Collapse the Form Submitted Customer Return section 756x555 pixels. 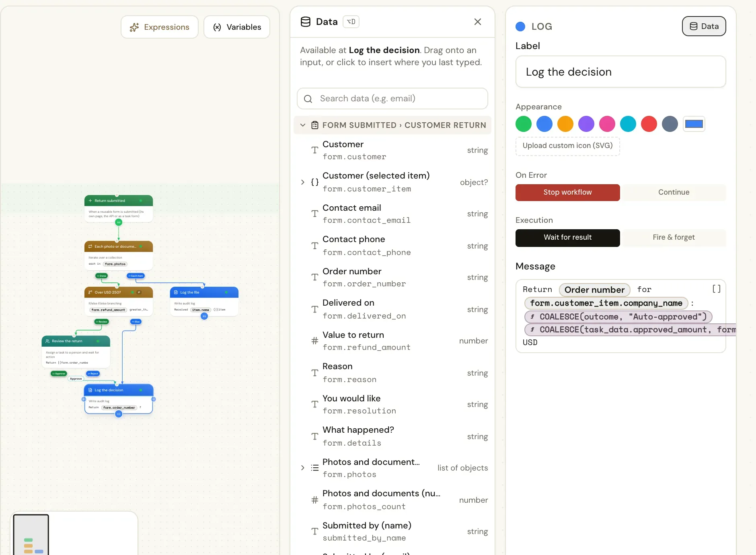pos(303,125)
